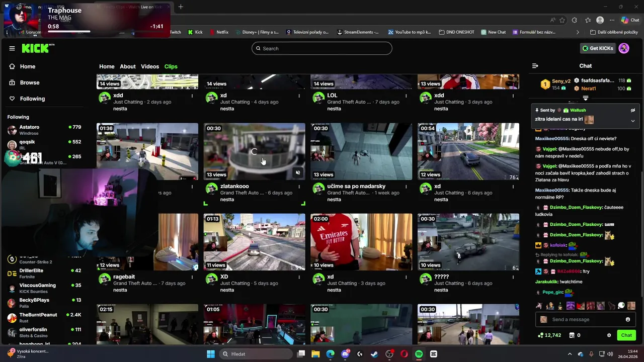Collapse the chat panel with arrow icon
The image size is (644, 362).
pos(535,66)
